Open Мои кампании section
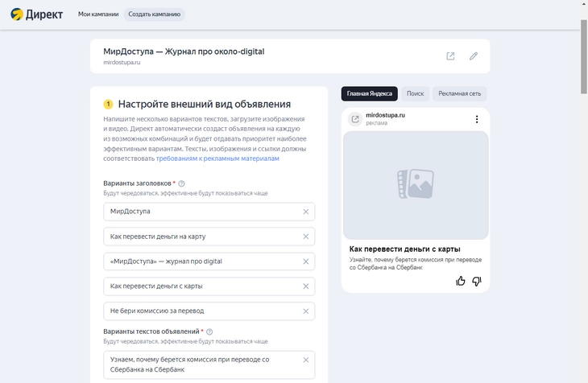 (x=98, y=14)
